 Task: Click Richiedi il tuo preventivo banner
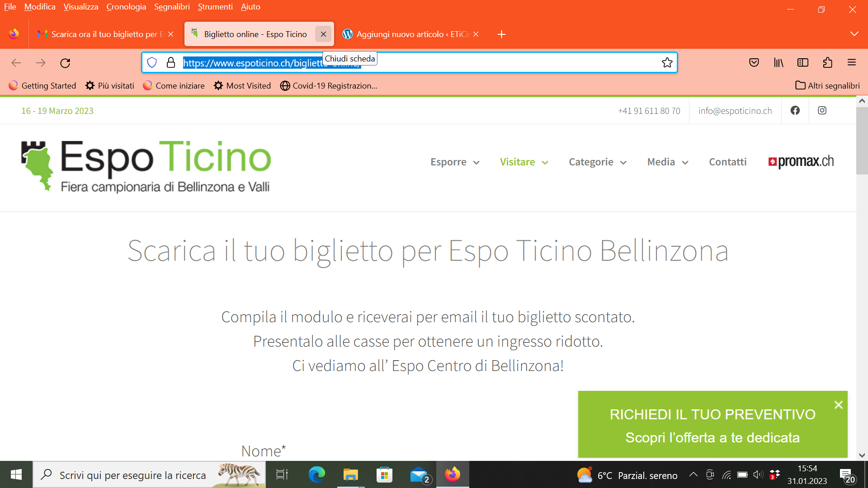[x=712, y=424]
